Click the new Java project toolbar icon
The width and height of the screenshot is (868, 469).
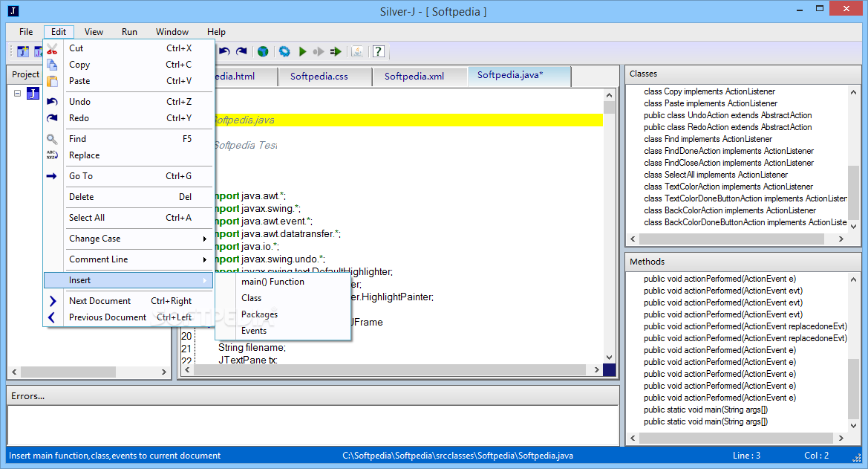coord(23,51)
